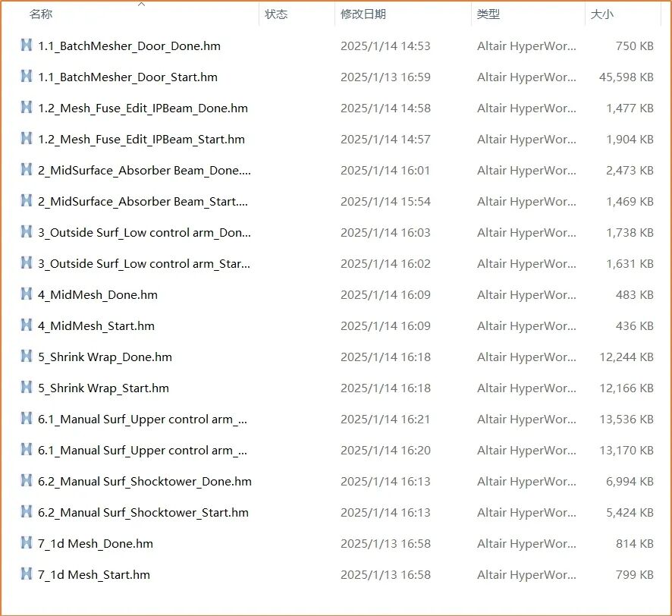This screenshot has height=616, width=672.
Task: Select the date cell 2025/1/14 15:54
Action: click(385, 202)
